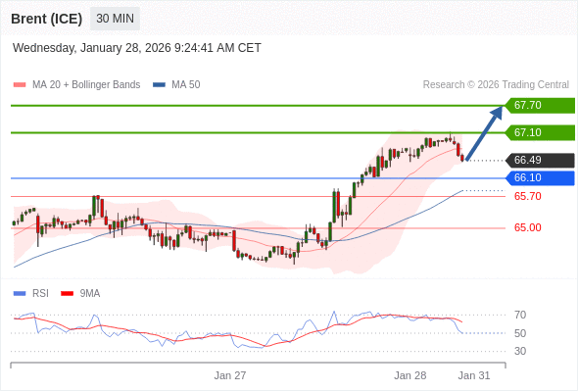578x392 pixels.
Task: Click the 67.10 green resistance label
Action: click(x=540, y=132)
